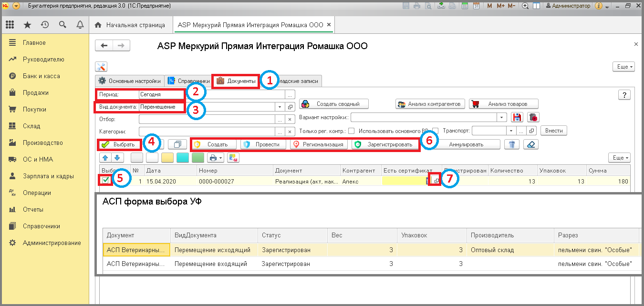The height and width of the screenshot is (306, 644).
Task: Move row up with blue arrow
Action: pos(106,157)
